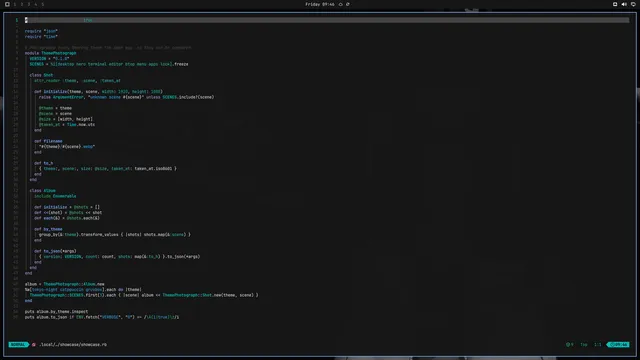
Task: Click the raise ArgumentError line
Action: pos(127,97)
